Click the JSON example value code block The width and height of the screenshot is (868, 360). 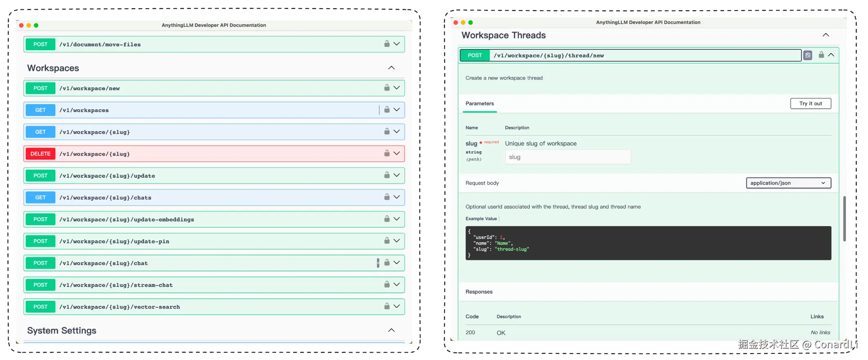click(x=648, y=243)
